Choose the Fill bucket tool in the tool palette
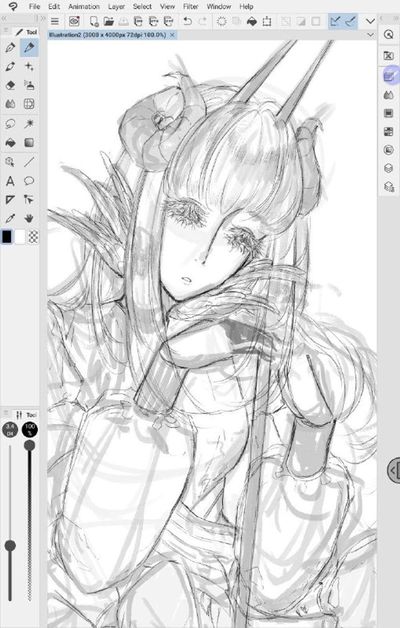The height and width of the screenshot is (628, 400). coord(10,143)
